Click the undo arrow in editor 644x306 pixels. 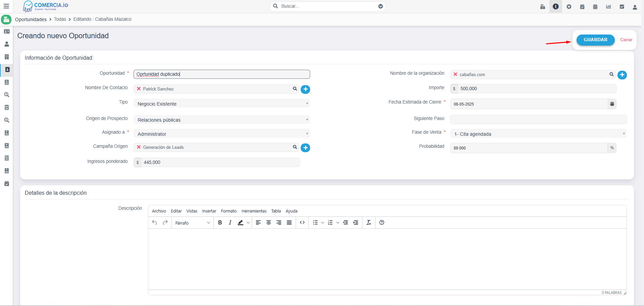pyautogui.click(x=154, y=223)
